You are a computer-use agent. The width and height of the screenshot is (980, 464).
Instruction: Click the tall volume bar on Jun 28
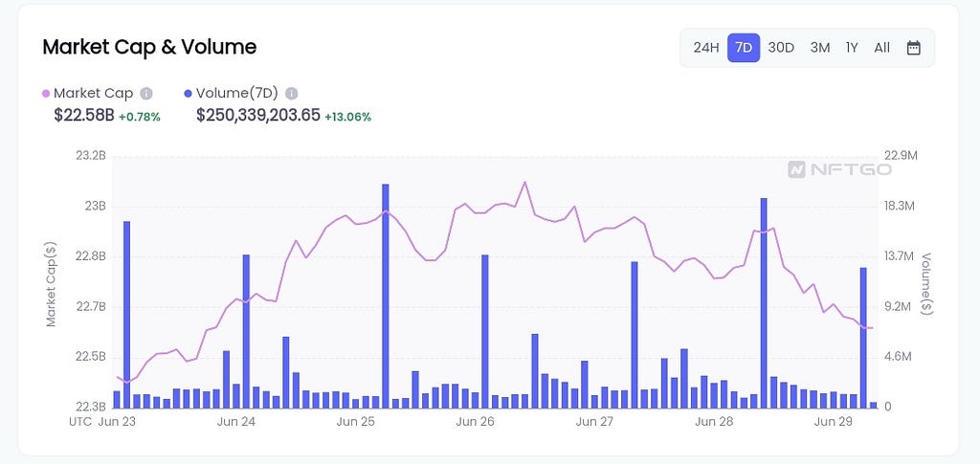(x=764, y=303)
